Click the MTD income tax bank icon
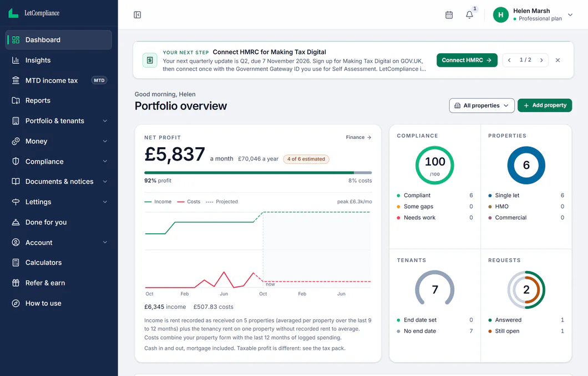The height and width of the screenshot is (376, 588). [x=16, y=81]
